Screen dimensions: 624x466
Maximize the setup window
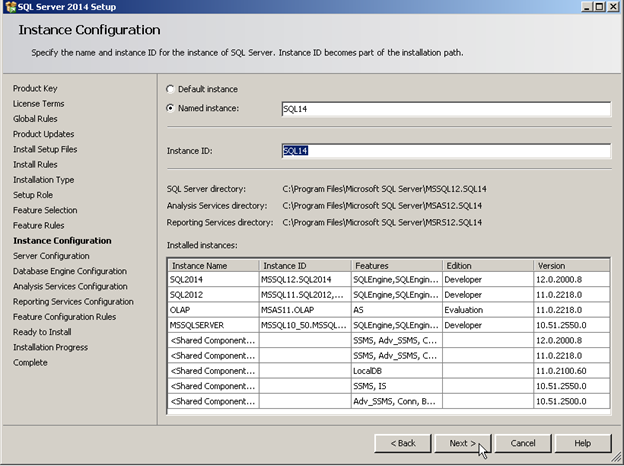599,6
